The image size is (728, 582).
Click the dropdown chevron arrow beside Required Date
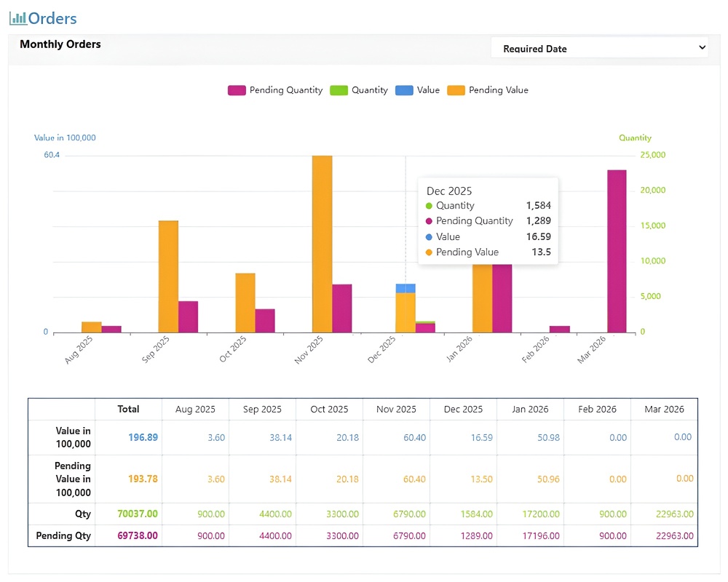tap(702, 47)
